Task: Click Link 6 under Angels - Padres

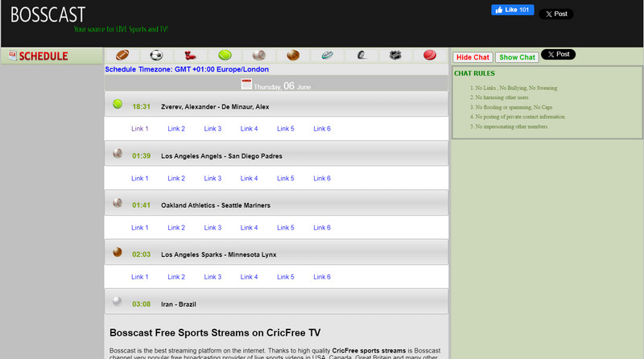Action: [322, 178]
